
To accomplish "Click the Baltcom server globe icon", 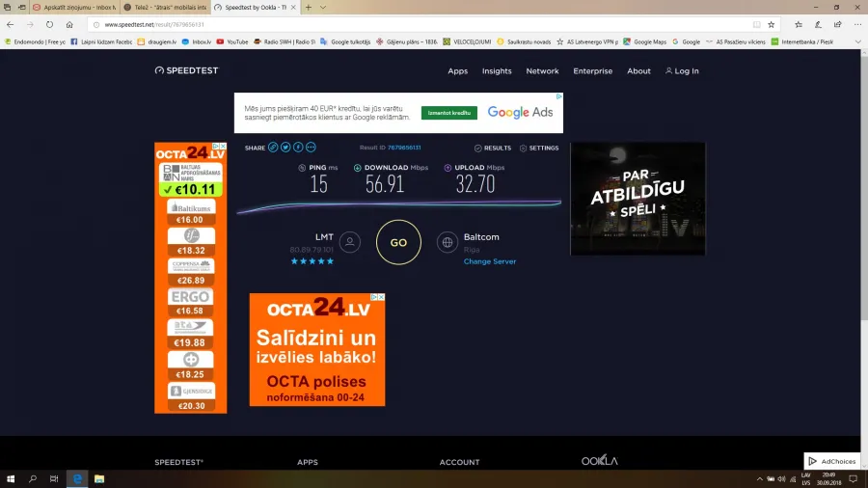I will point(448,242).
